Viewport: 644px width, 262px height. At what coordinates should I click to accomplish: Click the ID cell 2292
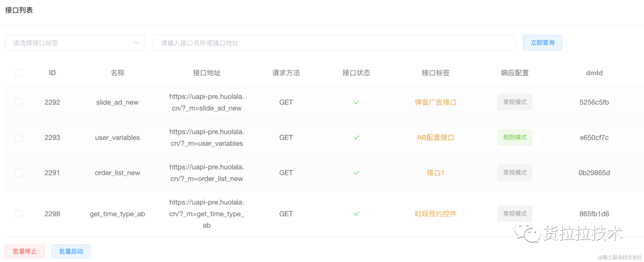52,103
